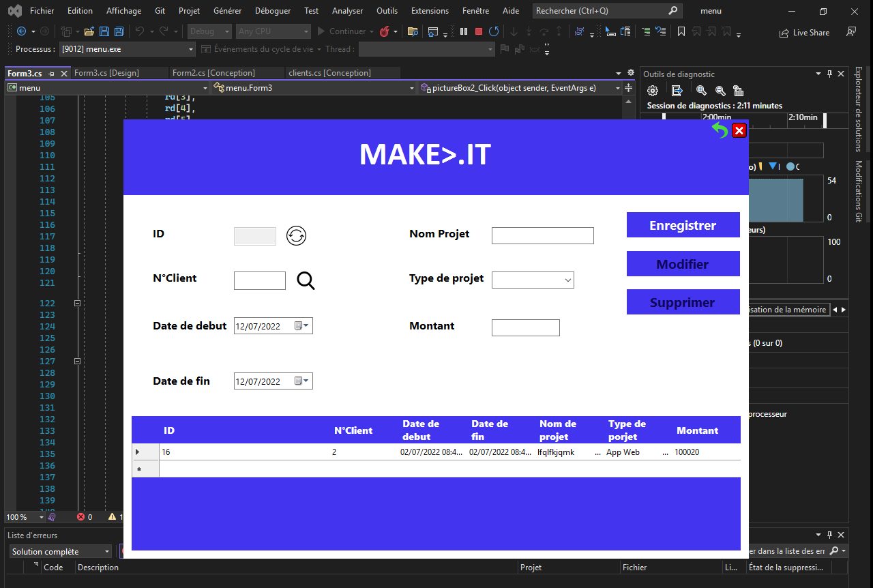Zoom in on the diagnostics timeline
The image size is (873, 588).
click(x=700, y=90)
